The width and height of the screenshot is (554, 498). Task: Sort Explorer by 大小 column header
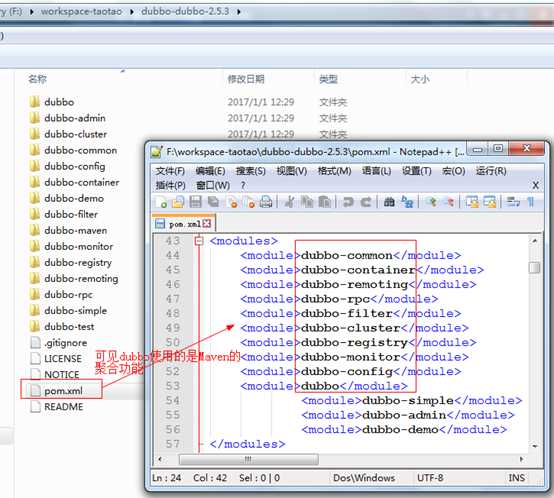point(420,79)
